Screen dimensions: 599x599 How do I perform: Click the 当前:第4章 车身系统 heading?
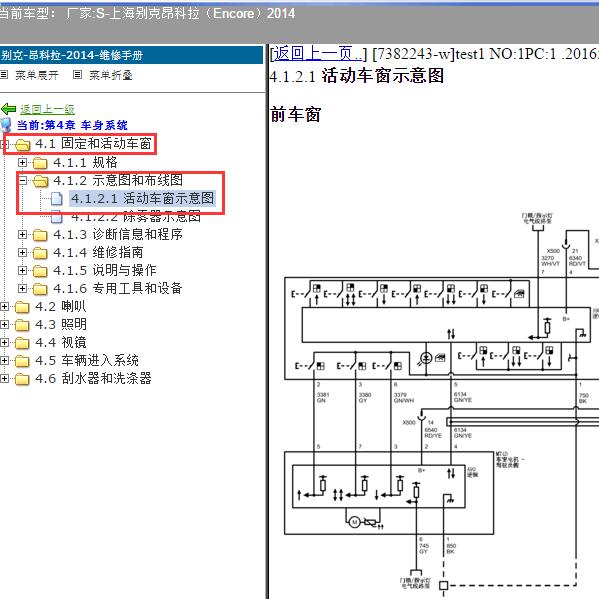(72, 125)
